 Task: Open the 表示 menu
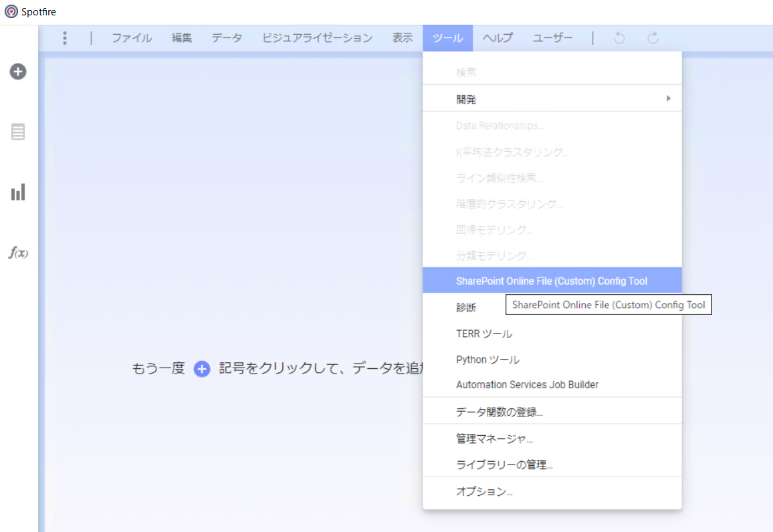pos(403,38)
